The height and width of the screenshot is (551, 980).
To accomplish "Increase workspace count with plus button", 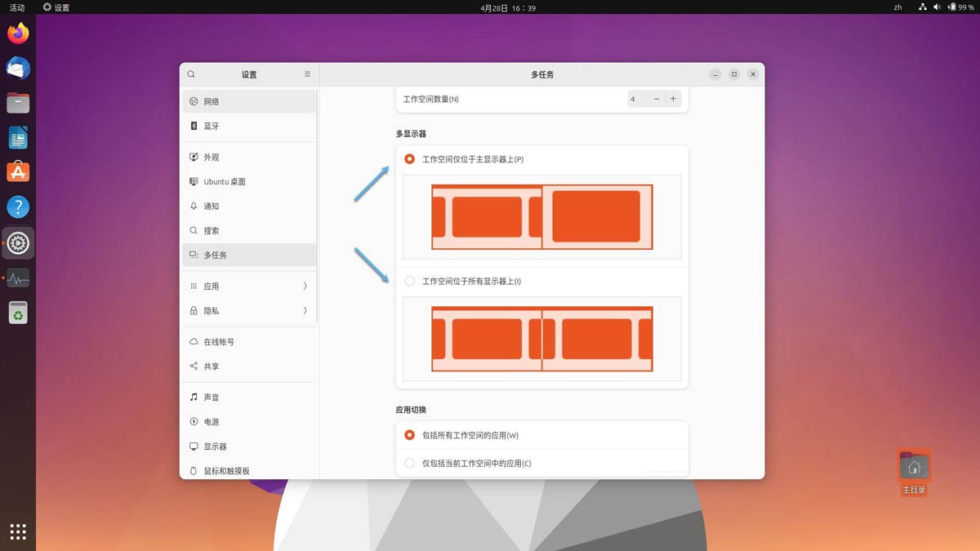I will point(673,99).
